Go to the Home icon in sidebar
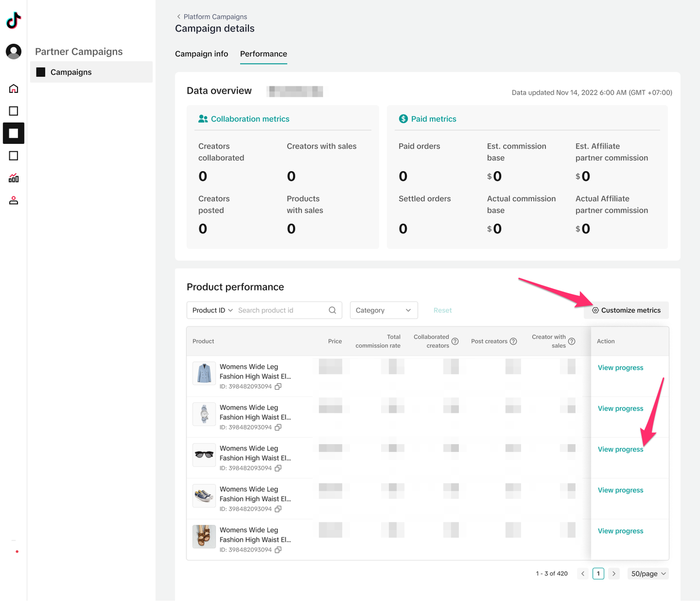This screenshot has height=608, width=700. (x=14, y=89)
